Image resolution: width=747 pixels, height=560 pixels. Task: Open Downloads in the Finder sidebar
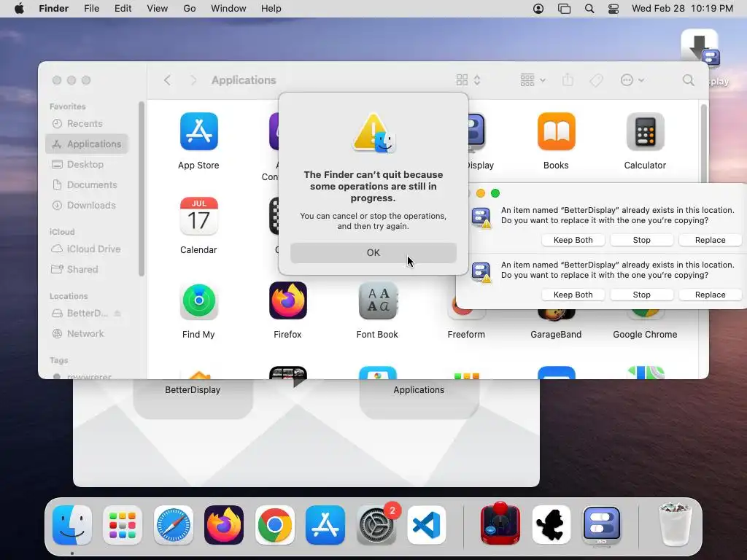pyautogui.click(x=87, y=205)
